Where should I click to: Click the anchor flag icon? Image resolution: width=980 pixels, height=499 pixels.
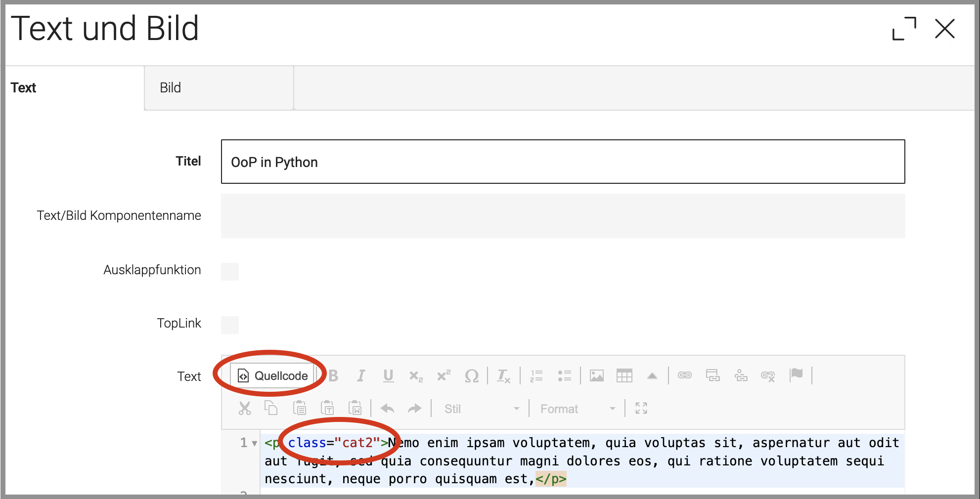(x=796, y=374)
